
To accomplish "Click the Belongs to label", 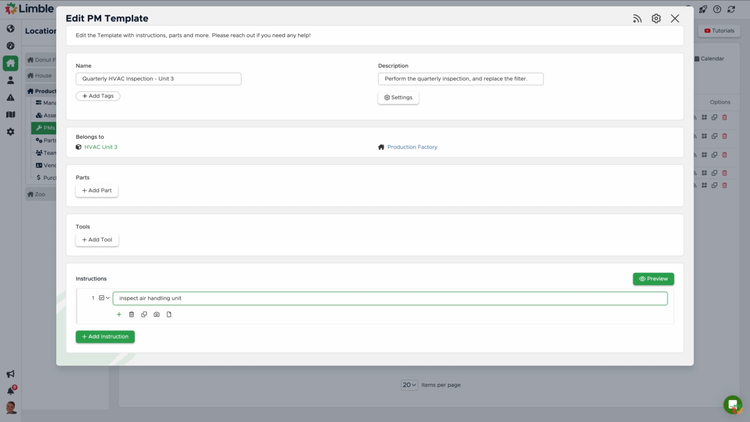I will point(89,137).
